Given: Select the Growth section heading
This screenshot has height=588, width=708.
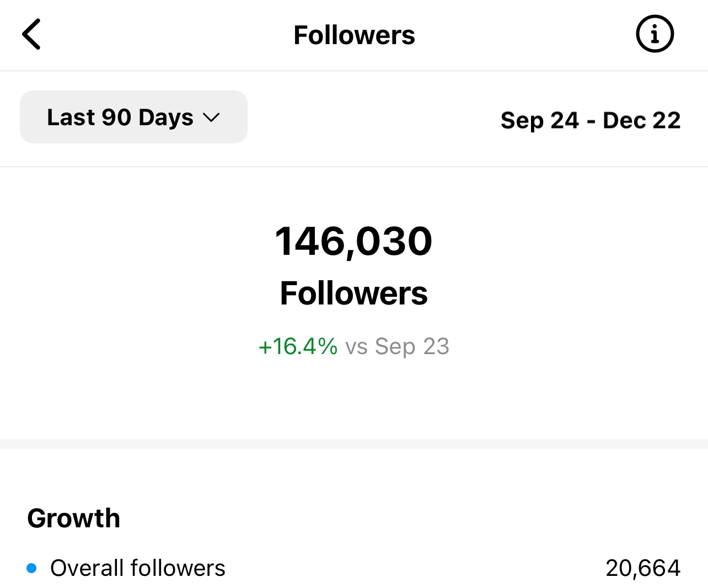Looking at the screenshot, I should pyautogui.click(x=74, y=518).
